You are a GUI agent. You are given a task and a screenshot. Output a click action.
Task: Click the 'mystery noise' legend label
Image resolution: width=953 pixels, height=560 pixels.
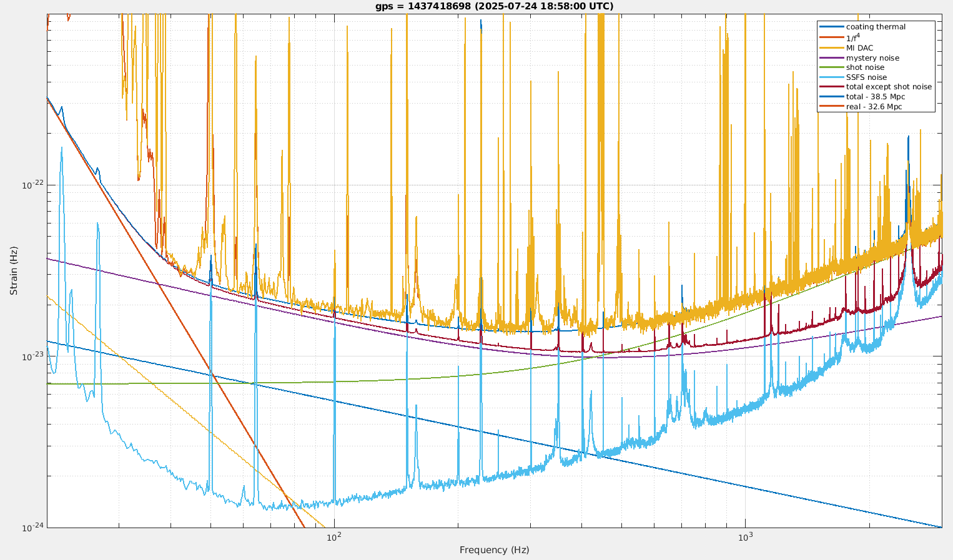click(x=872, y=57)
